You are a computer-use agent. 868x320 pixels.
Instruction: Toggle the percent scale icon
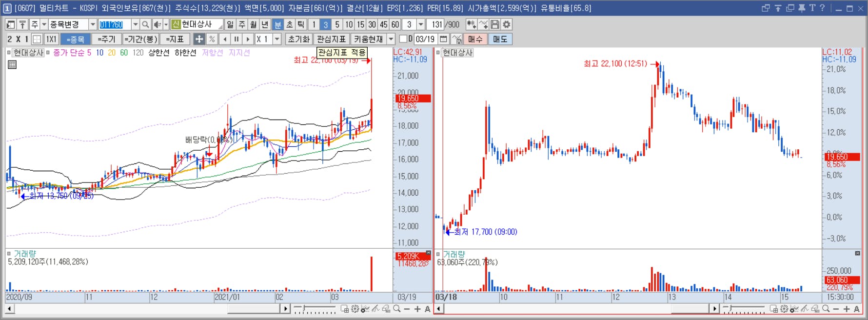[212, 39]
